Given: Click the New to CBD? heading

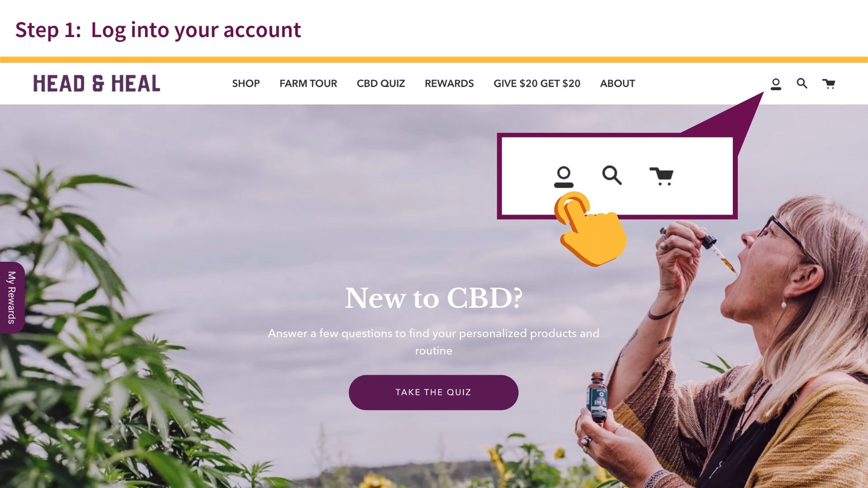Looking at the screenshot, I should coord(434,298).
